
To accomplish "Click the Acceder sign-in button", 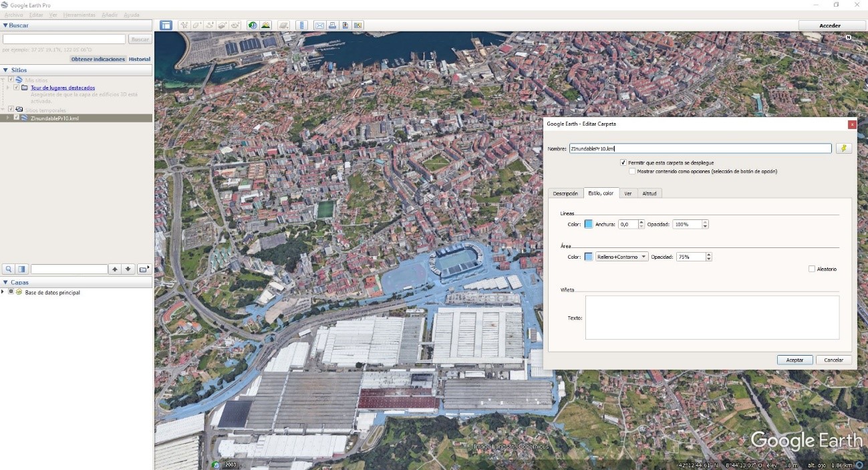I will point(830,25).
